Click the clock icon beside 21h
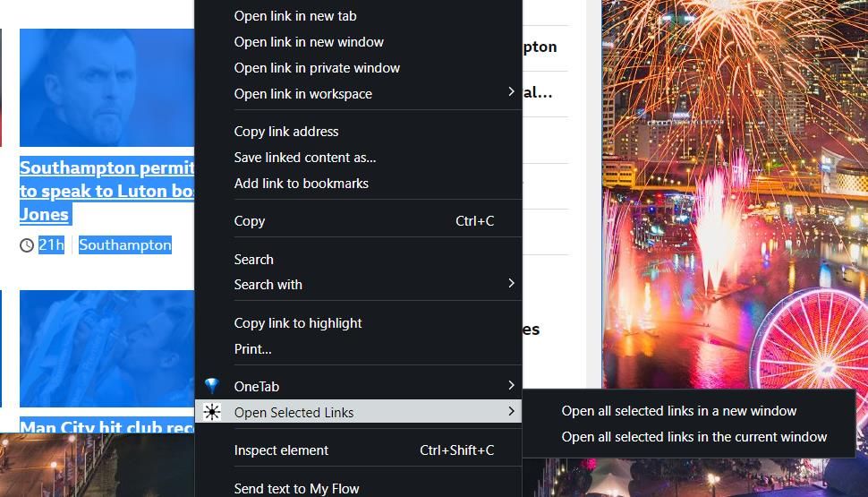This screenshot has width=868, height=497. (27, 244)
